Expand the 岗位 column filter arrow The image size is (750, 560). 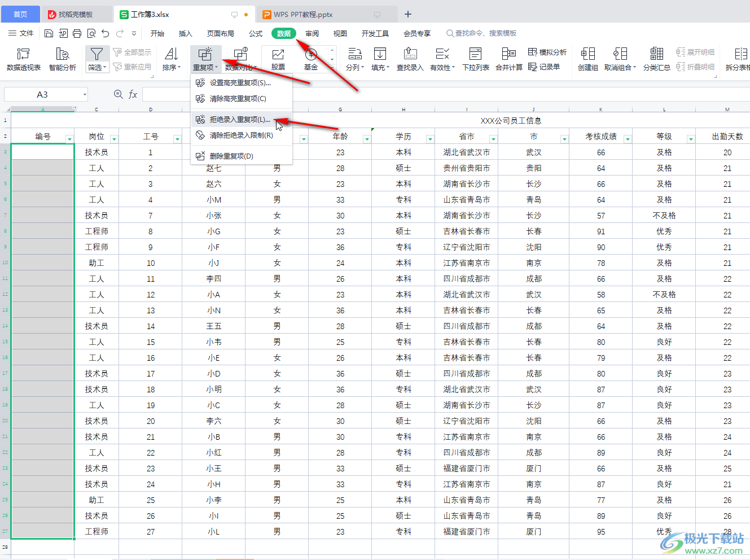[x=114, y=139]
